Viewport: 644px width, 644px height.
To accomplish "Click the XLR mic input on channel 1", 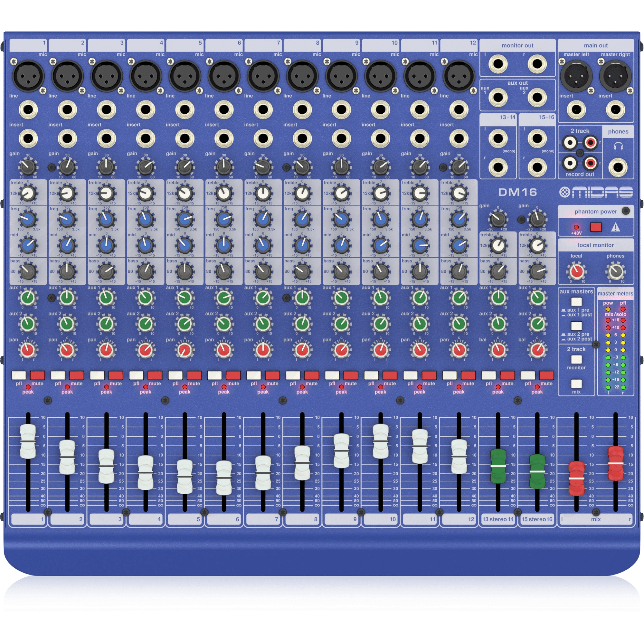I will click(29, 76).
